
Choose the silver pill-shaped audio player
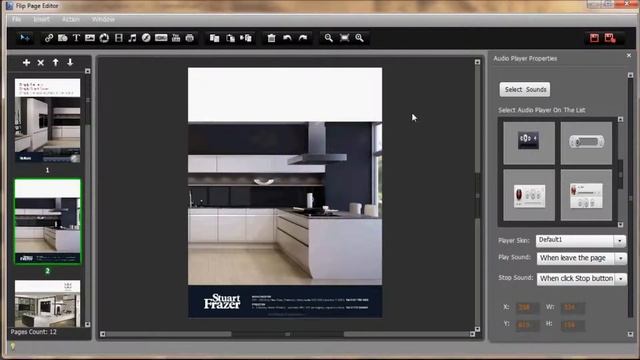[x=586, y=143]
